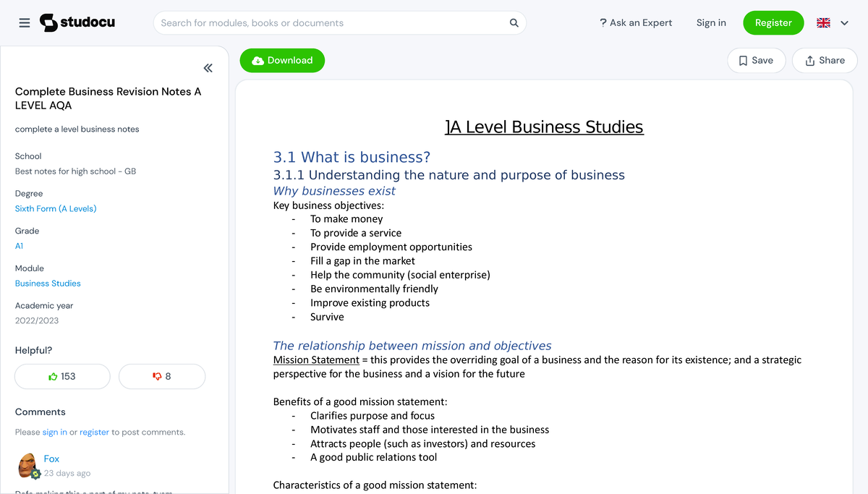Open the Sixth Form (A Levels) degree link
Image resolution: width=868 pixels, height=494 pixels.
pos(56,208)
